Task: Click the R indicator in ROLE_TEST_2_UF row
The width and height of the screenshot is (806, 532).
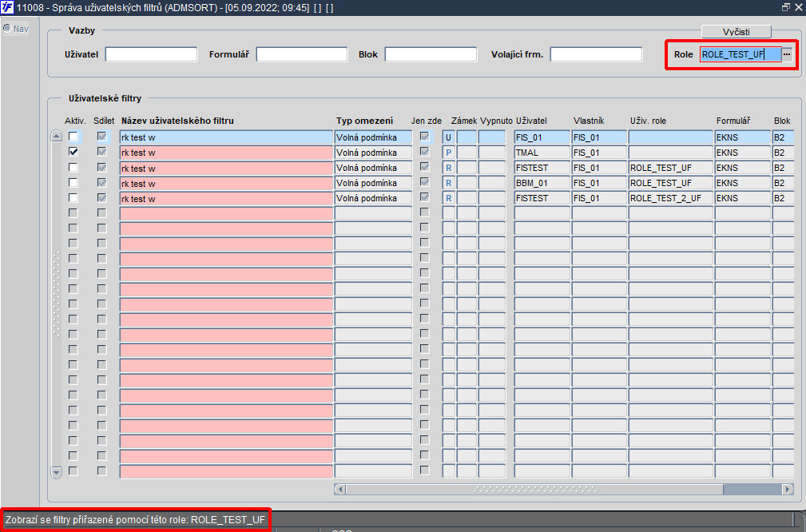Action: coord(449,198)
